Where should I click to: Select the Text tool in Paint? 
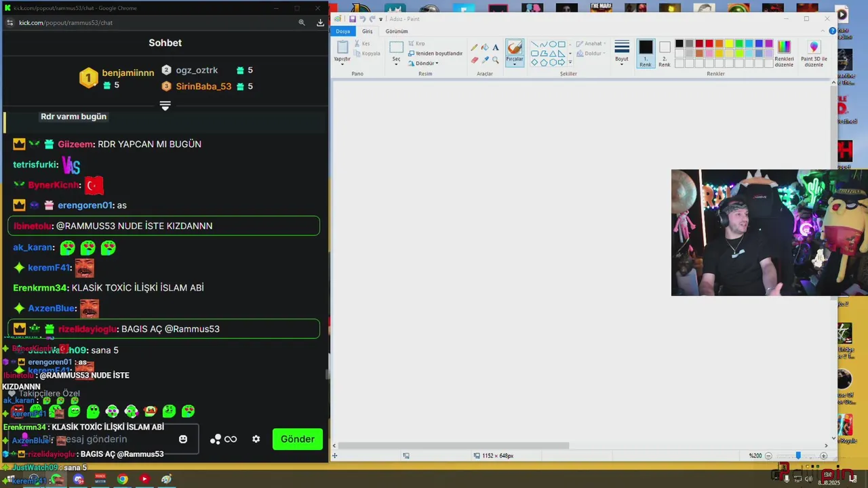pyautogui.click(x=496, y=47)
